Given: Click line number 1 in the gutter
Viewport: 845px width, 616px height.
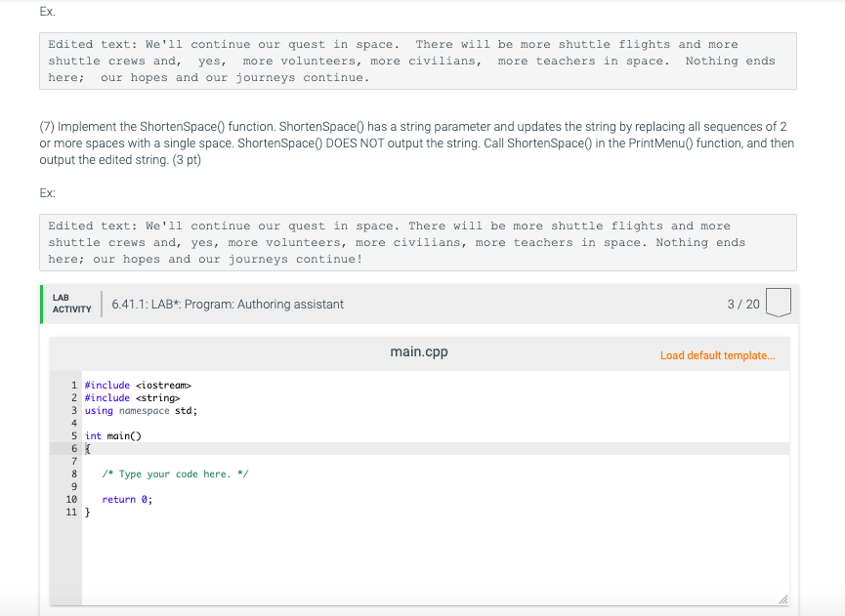Looking at the screenshot, I should pos(73,385).
